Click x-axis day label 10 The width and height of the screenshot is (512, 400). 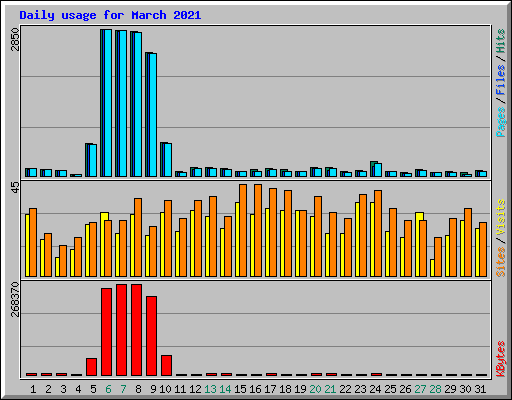(x=165, y=389)
